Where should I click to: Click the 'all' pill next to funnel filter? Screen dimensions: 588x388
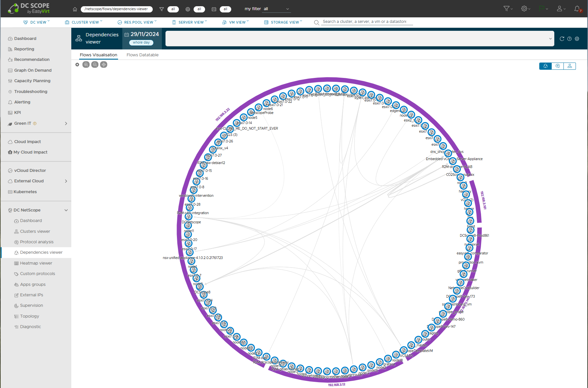tap(173, 9)
